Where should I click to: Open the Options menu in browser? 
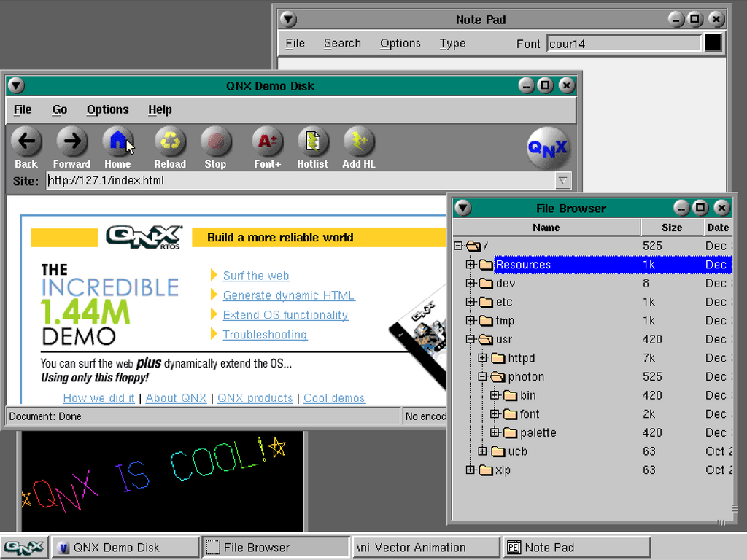click(x=107, y=109)
